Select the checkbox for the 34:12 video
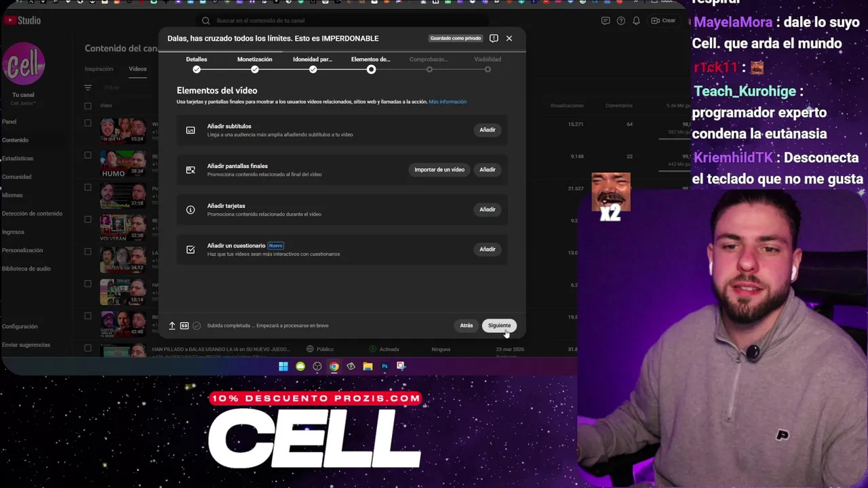 [x=87, y=251]
